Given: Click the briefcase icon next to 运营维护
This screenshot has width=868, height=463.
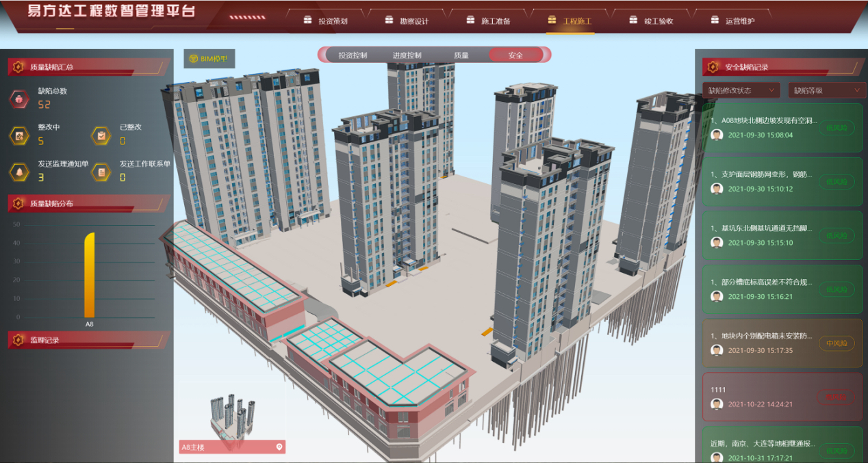Looking at the screenshot, I should coord(715,20).
